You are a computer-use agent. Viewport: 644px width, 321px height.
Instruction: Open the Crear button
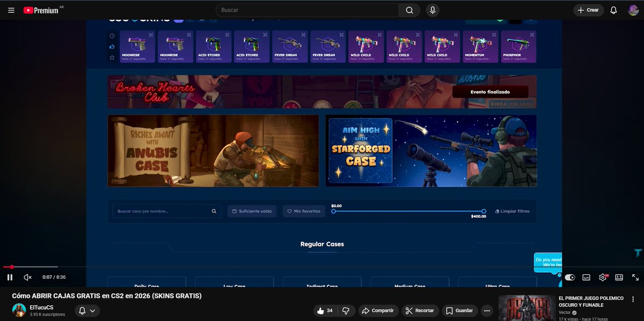[x=588, y=10]
